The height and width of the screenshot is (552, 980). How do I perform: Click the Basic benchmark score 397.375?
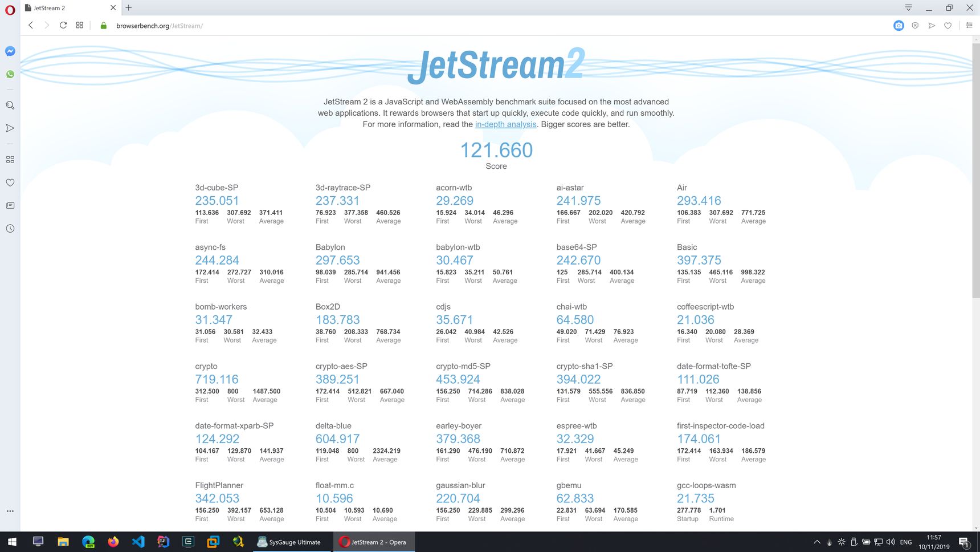tap(699, 260)
